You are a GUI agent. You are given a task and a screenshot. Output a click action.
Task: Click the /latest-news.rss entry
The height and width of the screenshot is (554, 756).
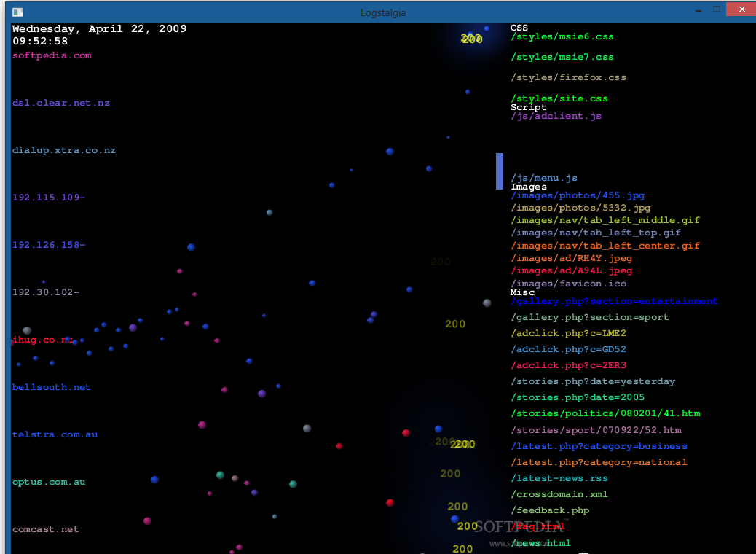[x=559, y=478]
